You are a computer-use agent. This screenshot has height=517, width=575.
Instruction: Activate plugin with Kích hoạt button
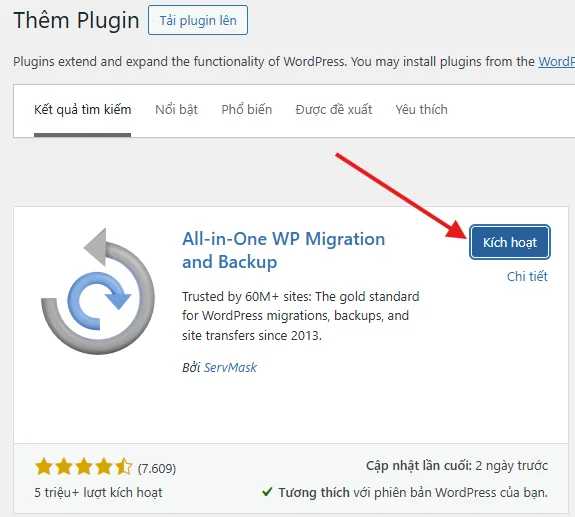click(x=510, y=242)
